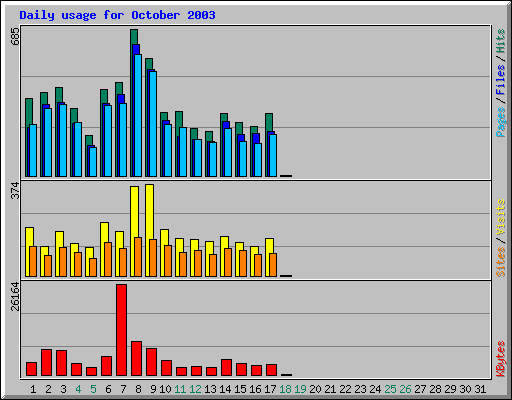Click day 3 on the x-axis
Image resolution: width=512 pixels, height=400 pixels.
coord(63,389)
